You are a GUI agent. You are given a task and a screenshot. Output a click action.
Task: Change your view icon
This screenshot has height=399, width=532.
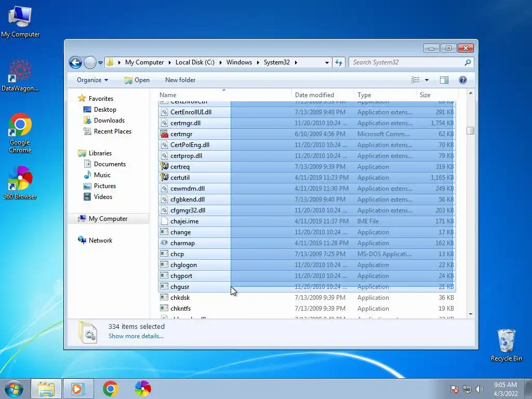415,80
